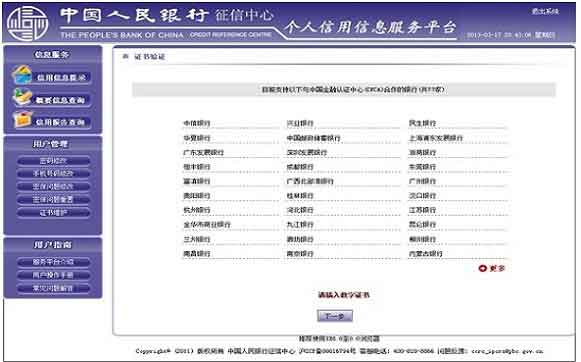
Task: Select 内蒙古银行 entry
Action: 426,254
